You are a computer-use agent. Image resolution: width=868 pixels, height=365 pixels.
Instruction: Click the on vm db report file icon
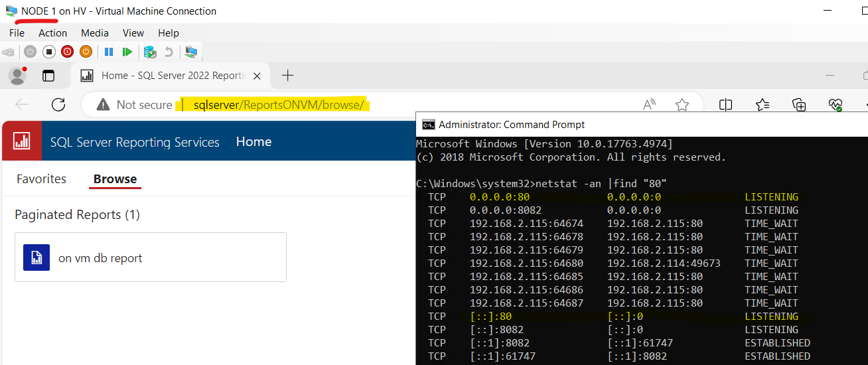pos(36,257)
